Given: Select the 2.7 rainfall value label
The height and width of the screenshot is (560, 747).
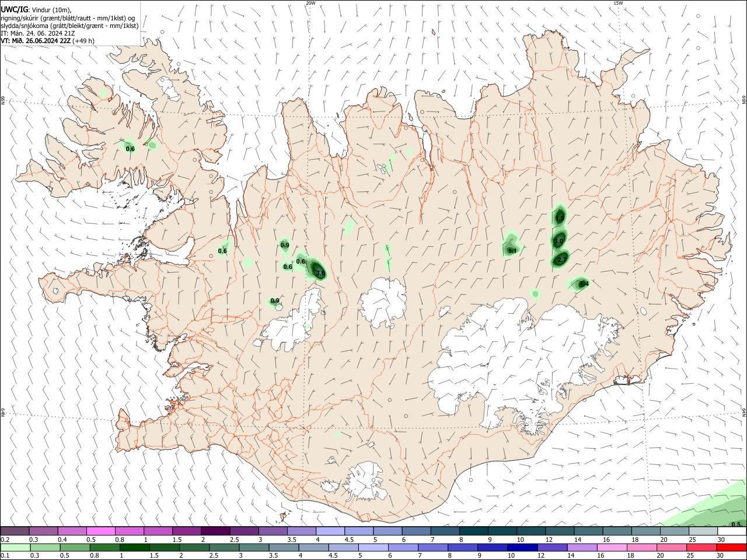Looking at the screenshot, I should (x=562, y=260).
